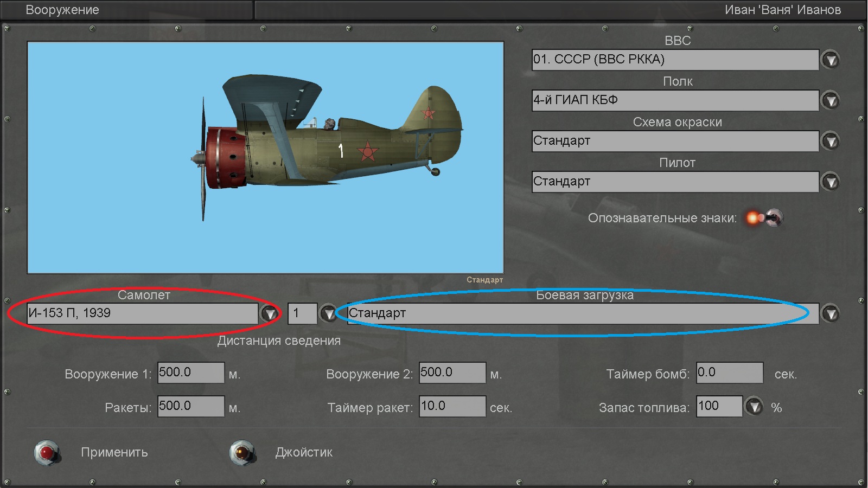The image size is (868, 488).
Task: Open the Схема окраски dropdown arrow
Action: tap(830, 141)
